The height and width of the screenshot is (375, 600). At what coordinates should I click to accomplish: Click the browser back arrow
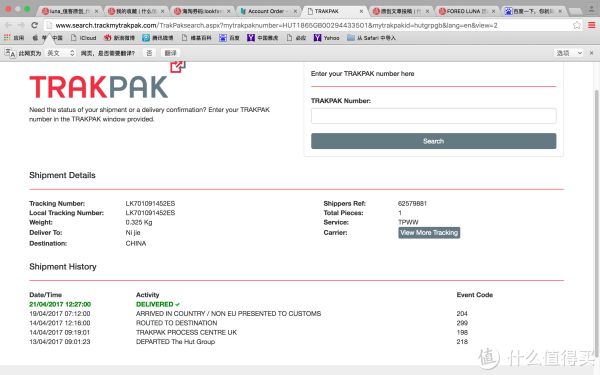pos(8,25)
